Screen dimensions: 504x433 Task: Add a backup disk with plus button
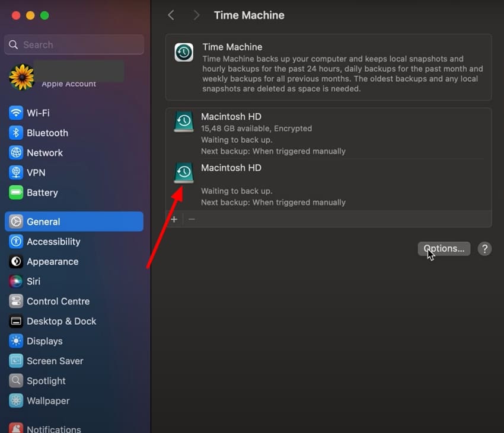click(x=174, y=219)
